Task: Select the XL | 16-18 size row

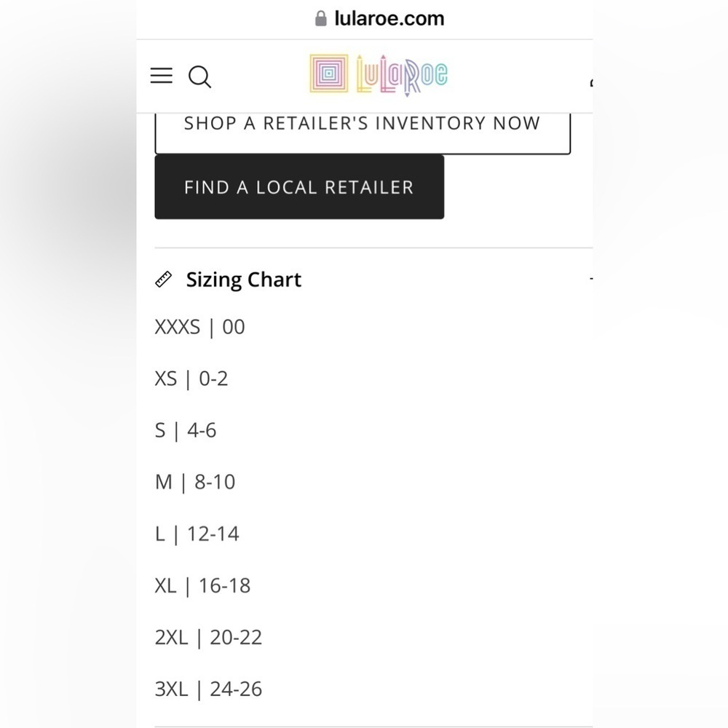Action: pyautogui.click(x=202, y=585)
